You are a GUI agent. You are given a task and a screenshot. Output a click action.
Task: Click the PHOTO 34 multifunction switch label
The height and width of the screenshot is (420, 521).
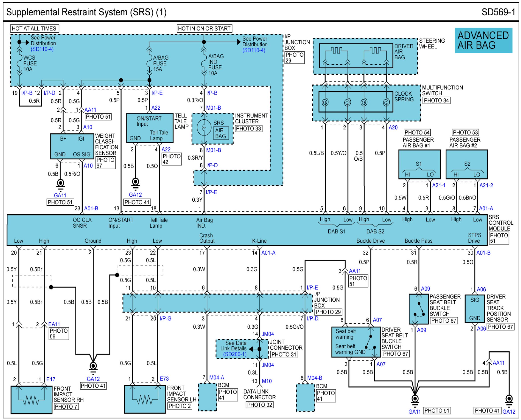(x=436, y=100)
